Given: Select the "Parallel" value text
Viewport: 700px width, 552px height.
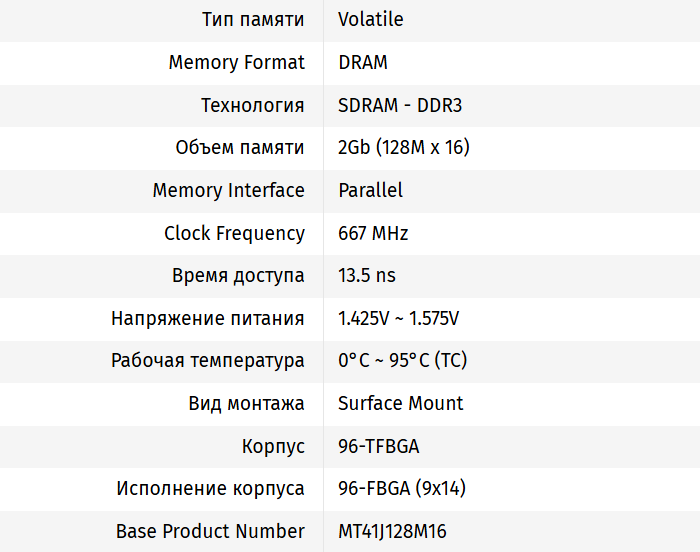Looking at the screenshot, I should (x=371, y=190).
